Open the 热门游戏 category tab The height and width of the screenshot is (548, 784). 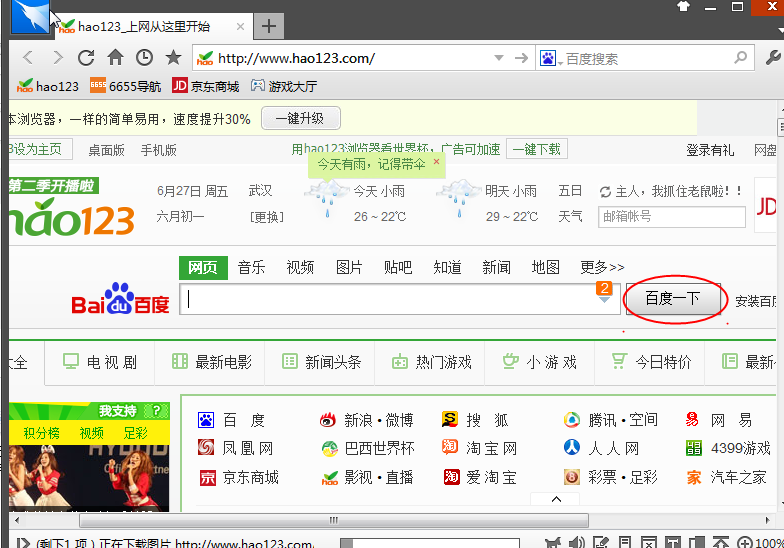430,362
